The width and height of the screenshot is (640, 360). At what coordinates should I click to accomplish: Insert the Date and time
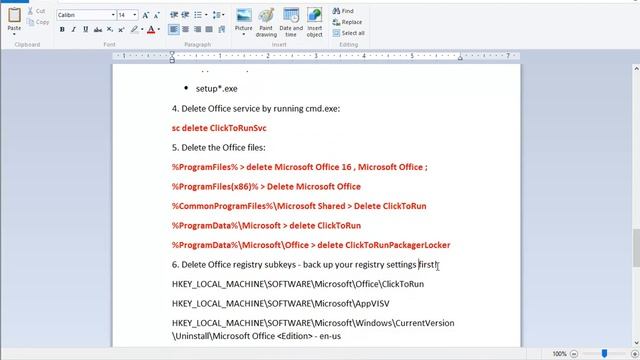pos(291,23)
